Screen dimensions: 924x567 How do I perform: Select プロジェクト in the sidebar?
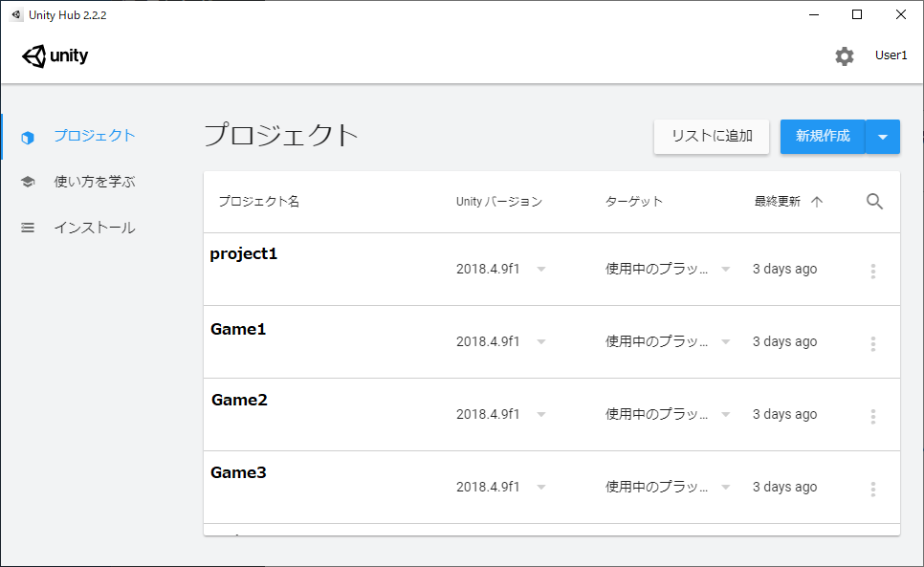94,136
